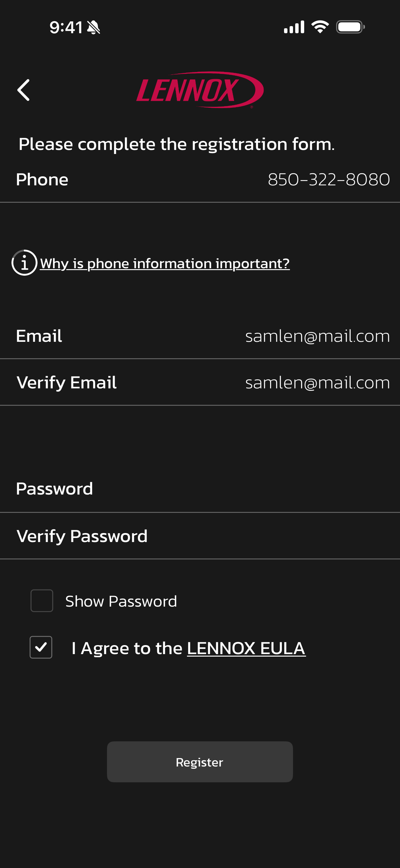The height and width of the screenshot is (868, 400).
Task: Tap the muted bell status icon
Action: (94, 27)
